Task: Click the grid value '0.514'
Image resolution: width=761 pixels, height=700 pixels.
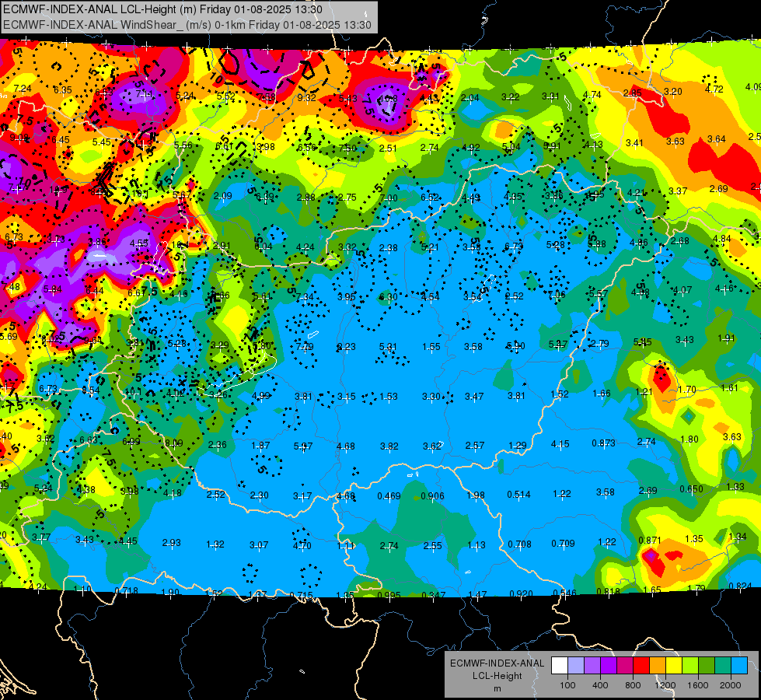Action: coord(518,495)
